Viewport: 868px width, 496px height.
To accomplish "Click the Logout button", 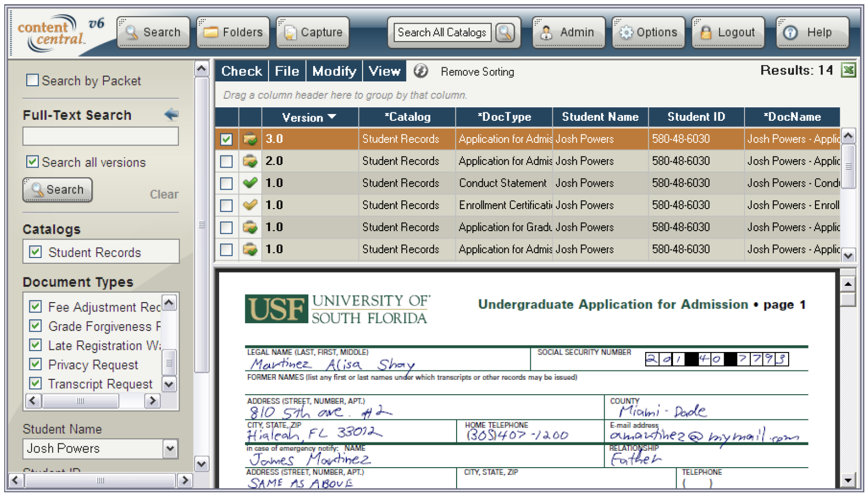I will (x=728, y=33).
